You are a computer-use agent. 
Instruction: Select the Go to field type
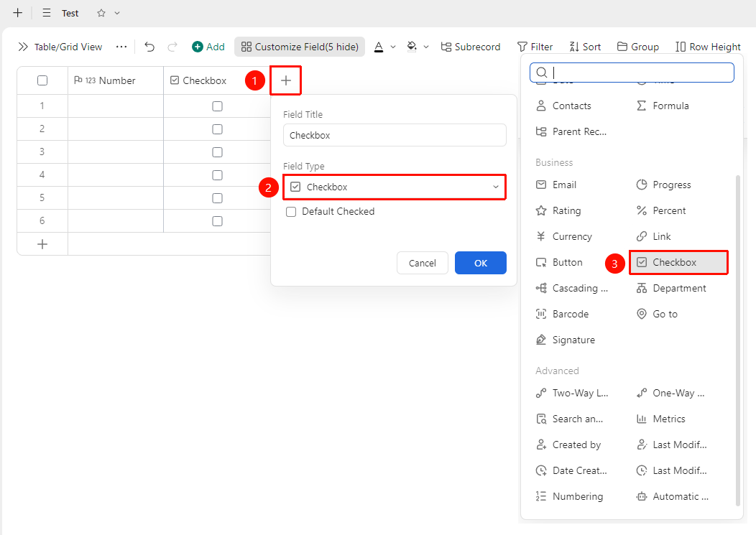[657, 315]
